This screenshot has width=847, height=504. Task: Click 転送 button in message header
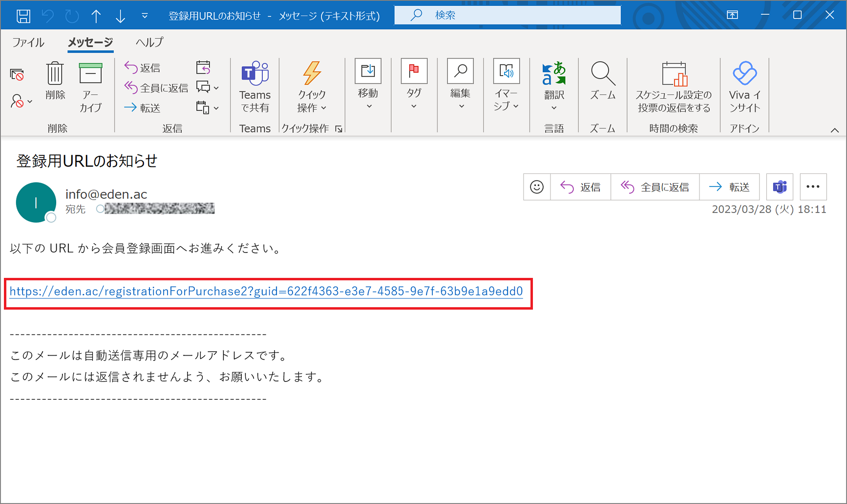coord(729,187)
